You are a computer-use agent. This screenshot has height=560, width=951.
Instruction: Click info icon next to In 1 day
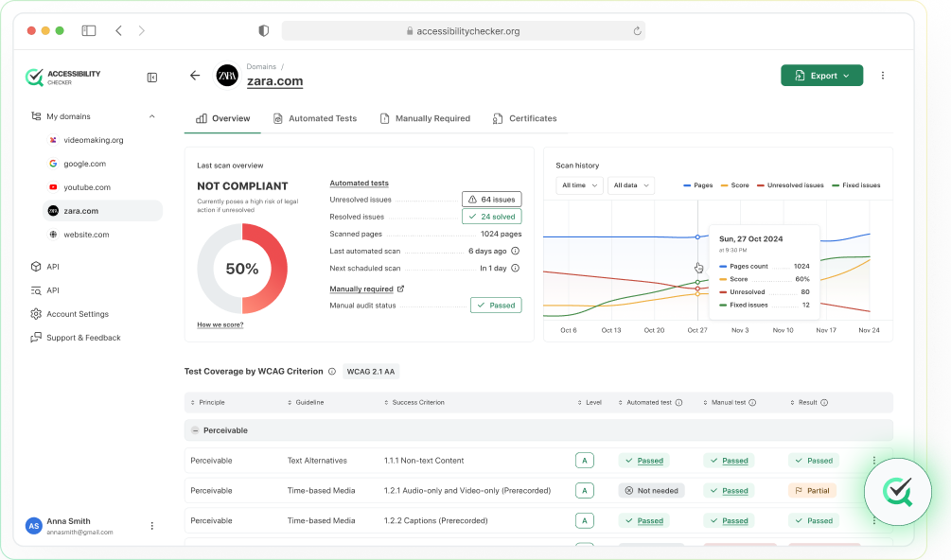(x=515, y=268)
